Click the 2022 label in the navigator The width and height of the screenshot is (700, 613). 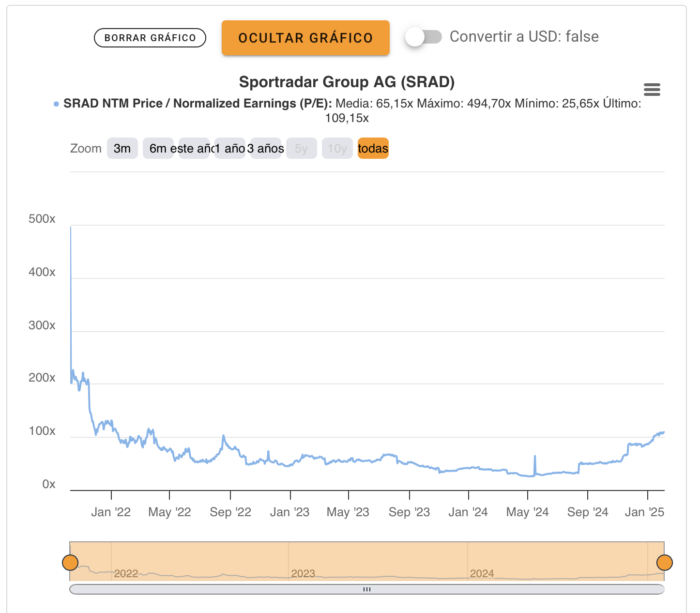[x=126, y=574]
